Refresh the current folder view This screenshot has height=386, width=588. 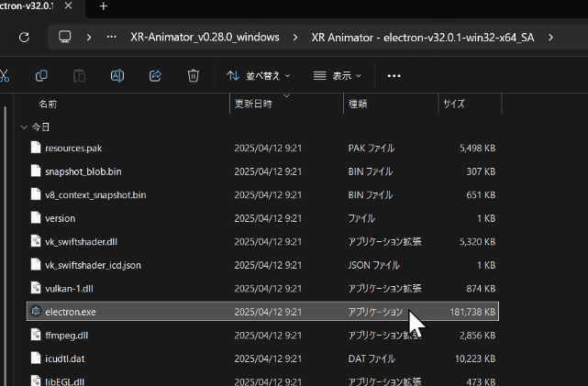[x=24, y=38]
